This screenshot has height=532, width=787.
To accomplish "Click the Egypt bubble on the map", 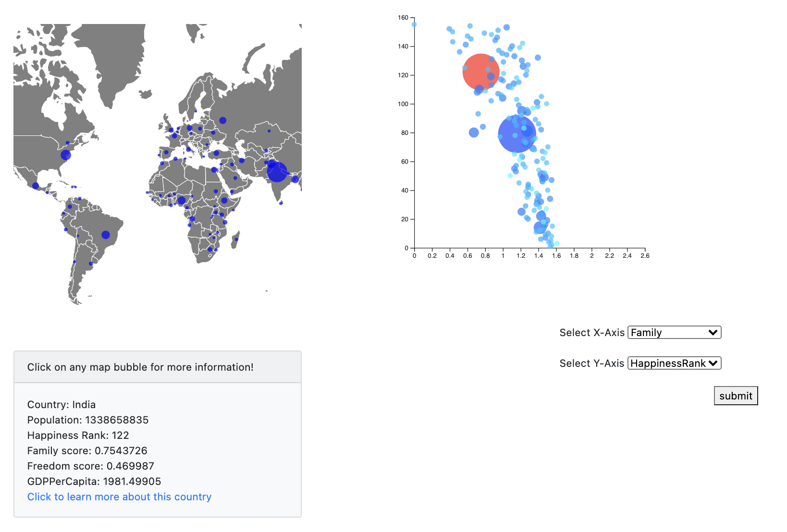I will 214,169.
